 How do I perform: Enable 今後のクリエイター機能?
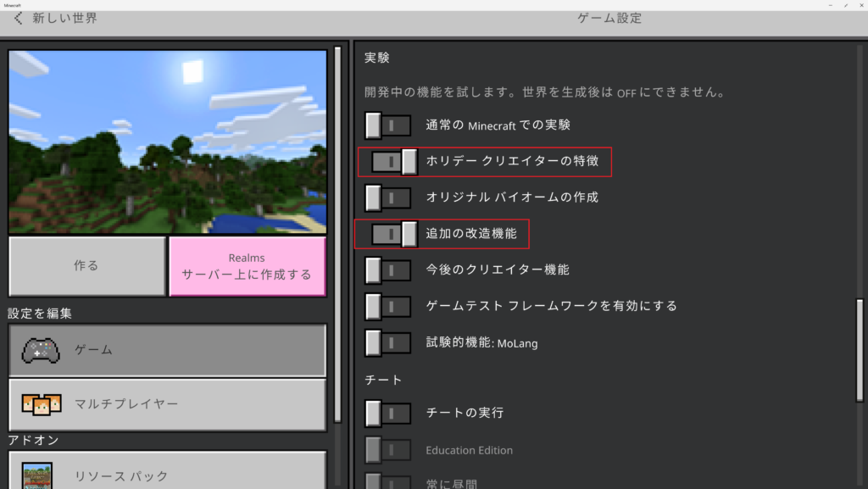coord(387,270)
